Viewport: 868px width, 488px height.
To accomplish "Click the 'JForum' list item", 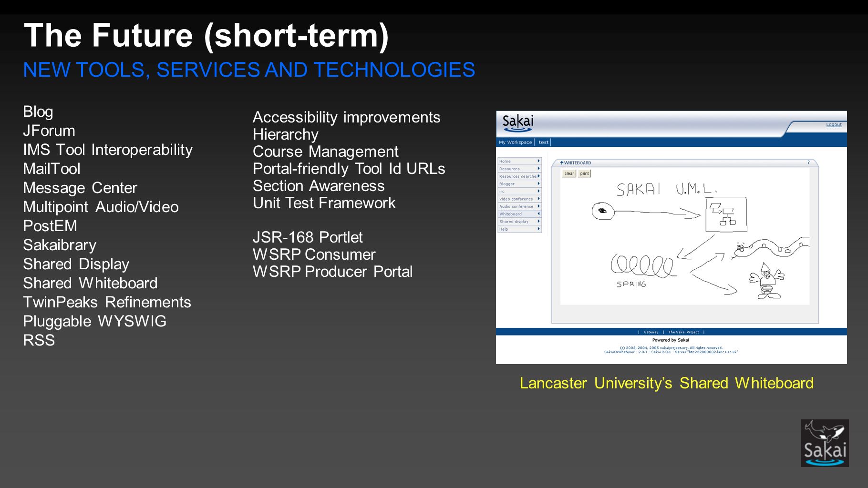I will point(49,131).
